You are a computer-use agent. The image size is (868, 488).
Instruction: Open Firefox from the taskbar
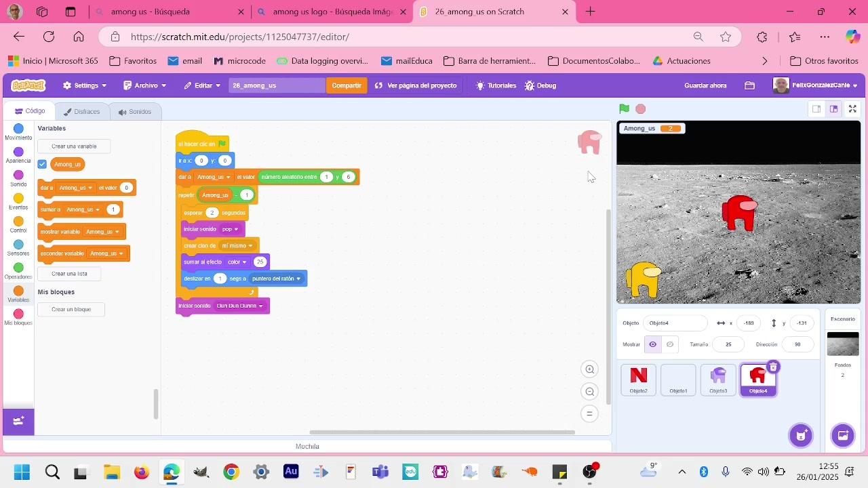(x=141, y=472)
